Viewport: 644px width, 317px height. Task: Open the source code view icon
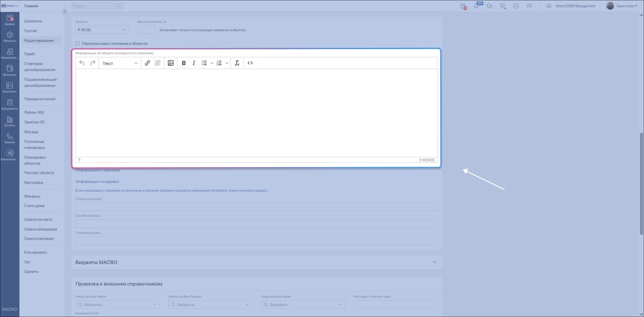pos(250,63)
